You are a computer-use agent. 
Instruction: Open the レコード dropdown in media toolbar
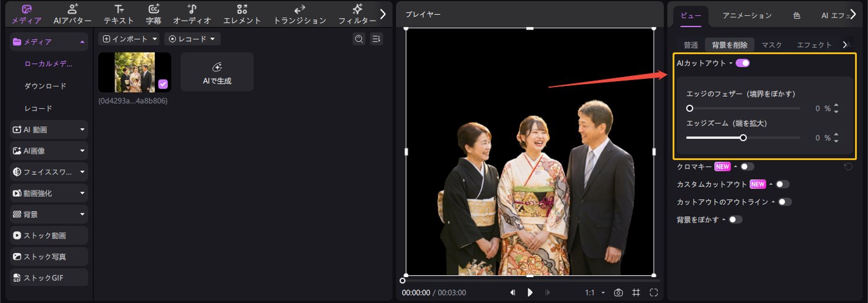(x=192, y=39)
